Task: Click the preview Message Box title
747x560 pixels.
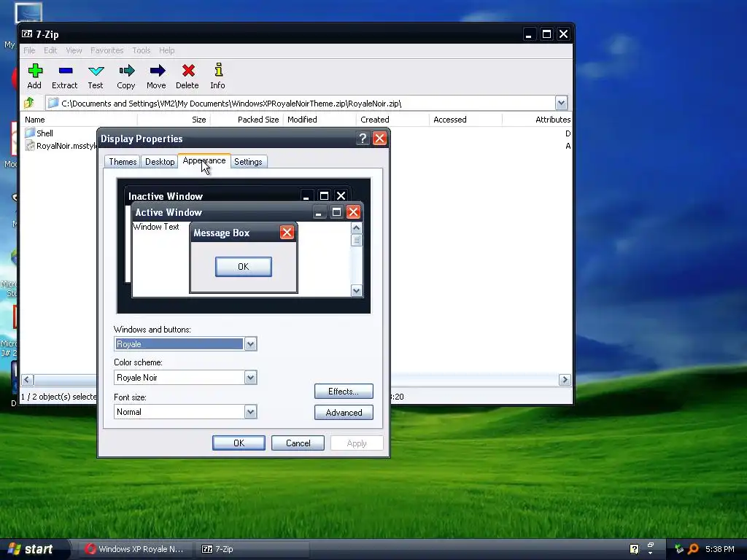Action: tap(222, 233)
